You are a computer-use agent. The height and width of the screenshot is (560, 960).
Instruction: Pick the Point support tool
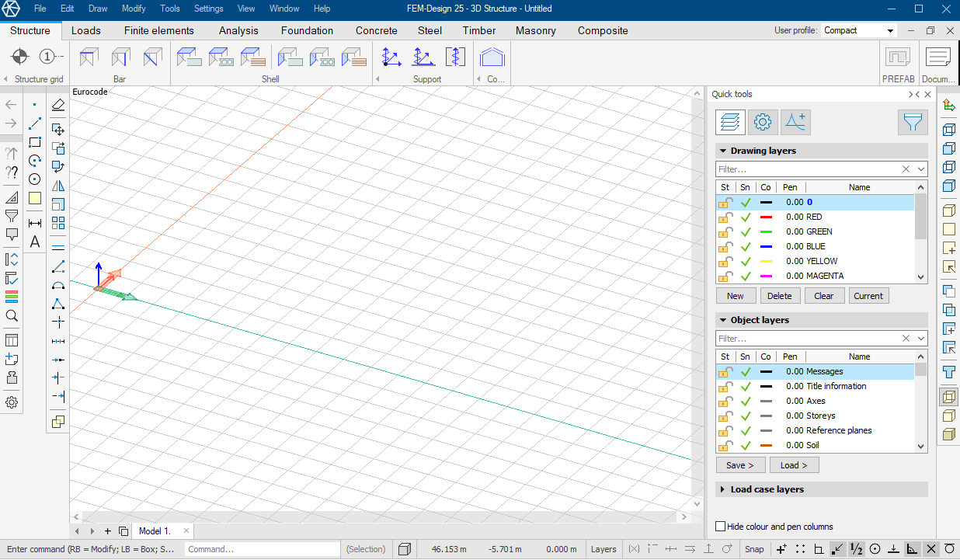tap(391, 57)
